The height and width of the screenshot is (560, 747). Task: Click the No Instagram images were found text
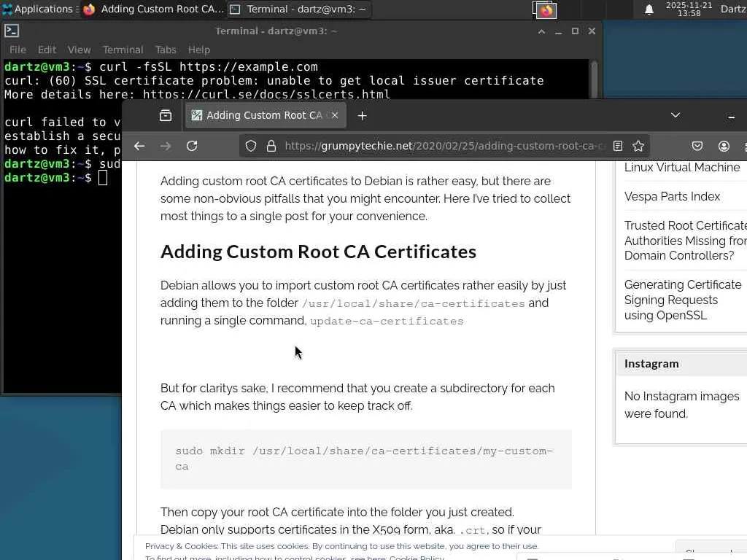(x=682, y=405)
